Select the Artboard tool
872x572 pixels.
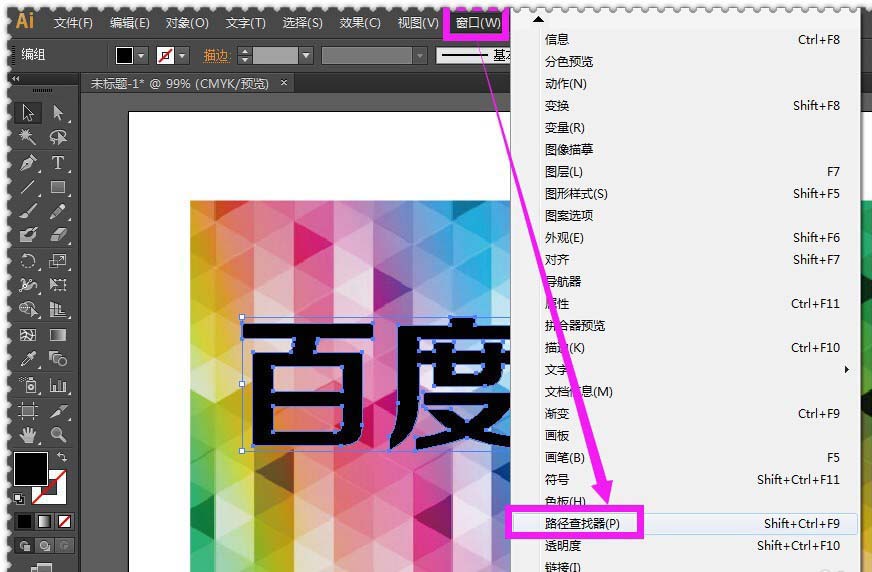click(28, 410)
